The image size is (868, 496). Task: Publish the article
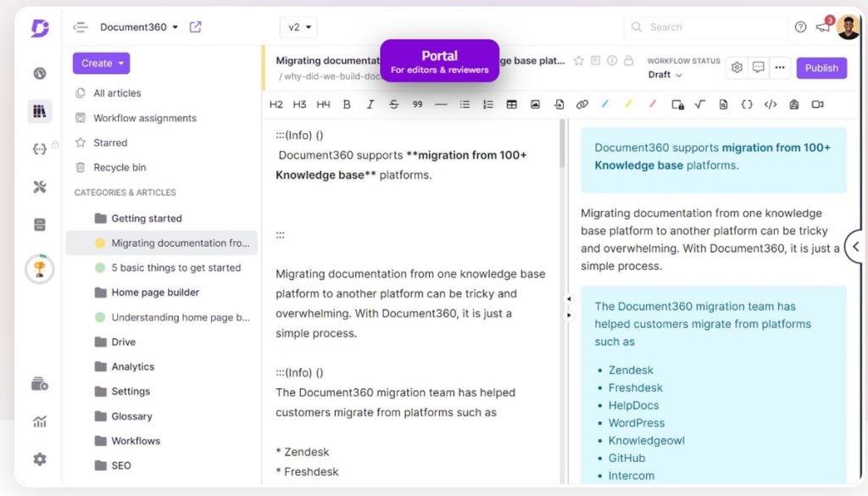tap(821, 68)
